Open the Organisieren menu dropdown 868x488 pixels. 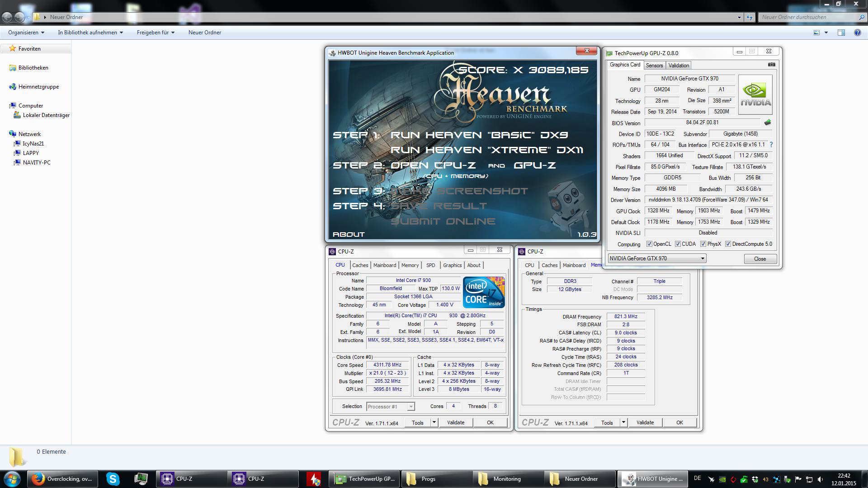click(x=26, y=33)
